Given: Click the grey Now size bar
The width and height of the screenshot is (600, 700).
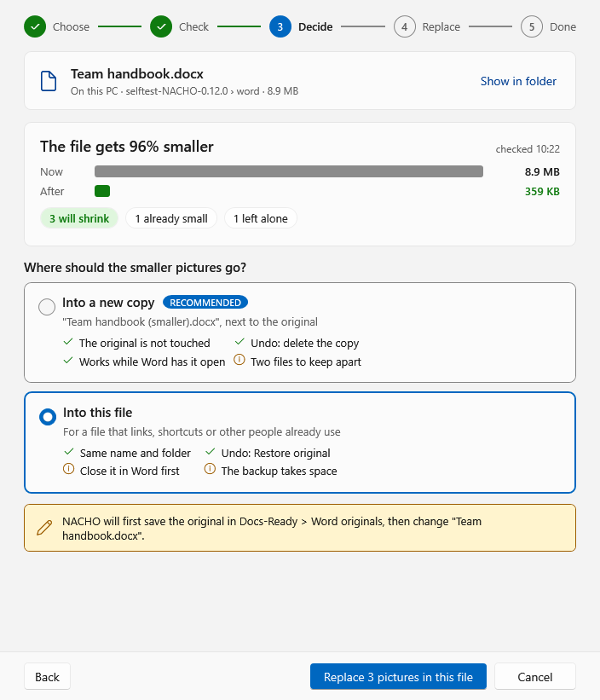Looking at the screenshot, I should tap(289, 171).
